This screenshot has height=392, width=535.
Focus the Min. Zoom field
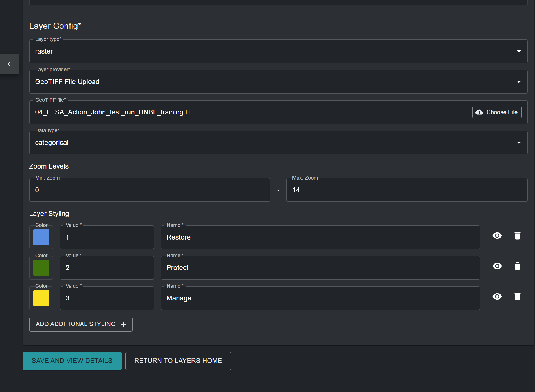coord(150,190)
